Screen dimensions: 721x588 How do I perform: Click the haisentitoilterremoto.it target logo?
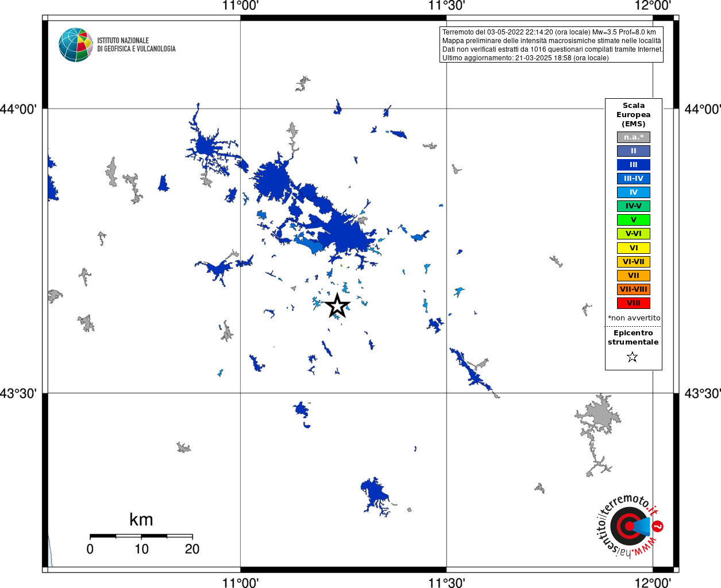[630, 526]
